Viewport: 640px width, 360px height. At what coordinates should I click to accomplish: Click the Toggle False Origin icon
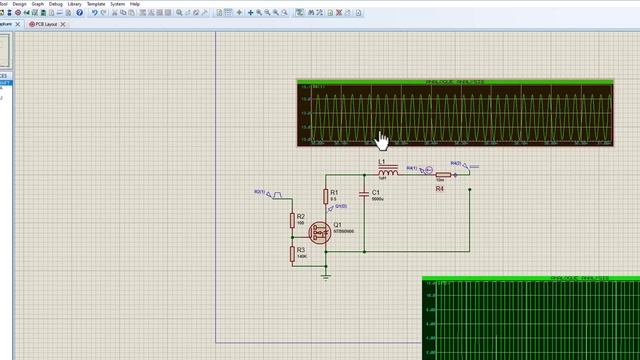[239, 13]
